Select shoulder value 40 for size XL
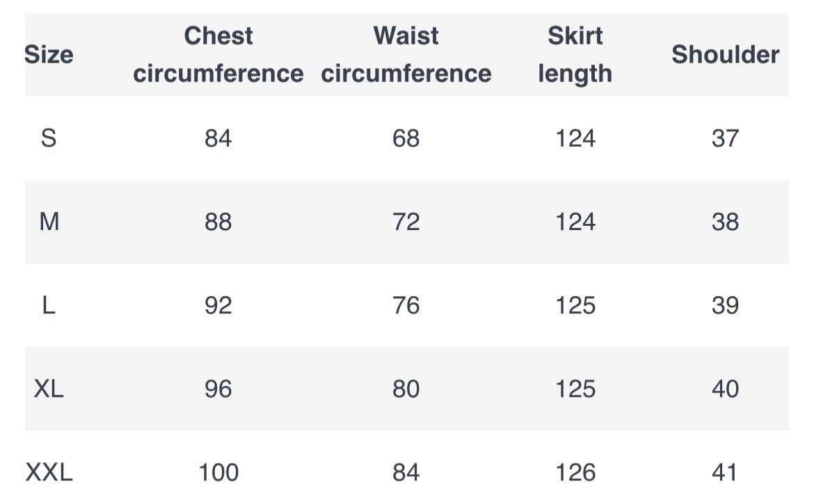Viewport: 814px width, 504px height. tap(725, 389)
